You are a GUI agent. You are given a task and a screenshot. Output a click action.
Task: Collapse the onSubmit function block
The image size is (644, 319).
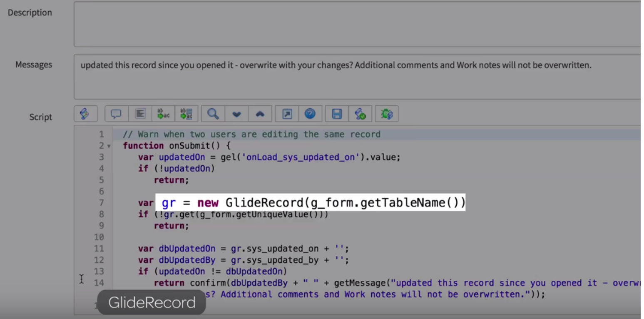click(x=108, y=145)
